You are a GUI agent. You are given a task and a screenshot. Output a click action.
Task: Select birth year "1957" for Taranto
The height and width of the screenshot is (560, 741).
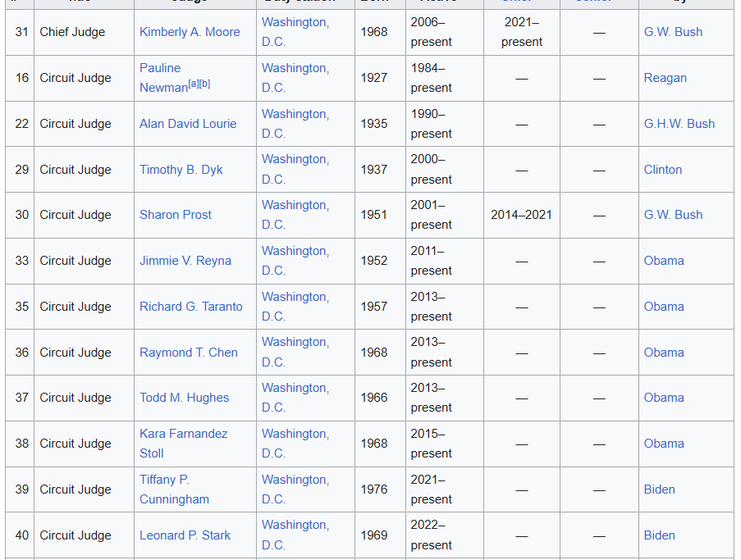coord(374,307)
